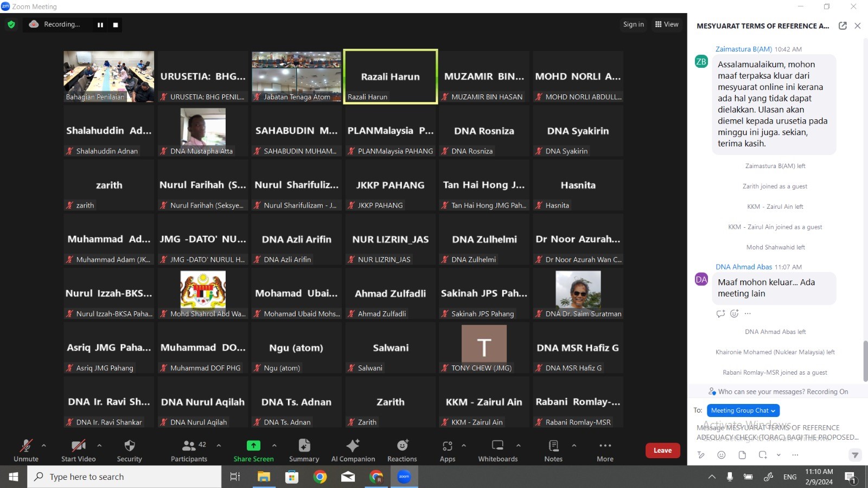Start video camera
868x488 pixels.
(x=79, y=451)
